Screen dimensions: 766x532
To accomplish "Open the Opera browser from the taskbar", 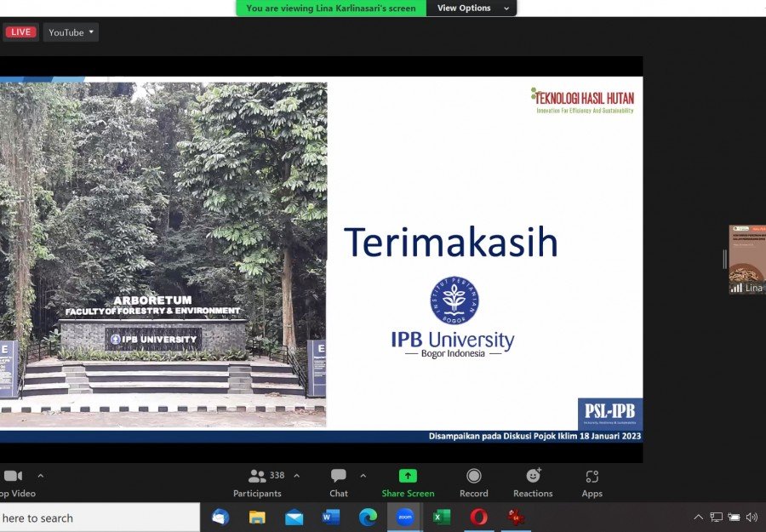I will (x=478, y=517).
